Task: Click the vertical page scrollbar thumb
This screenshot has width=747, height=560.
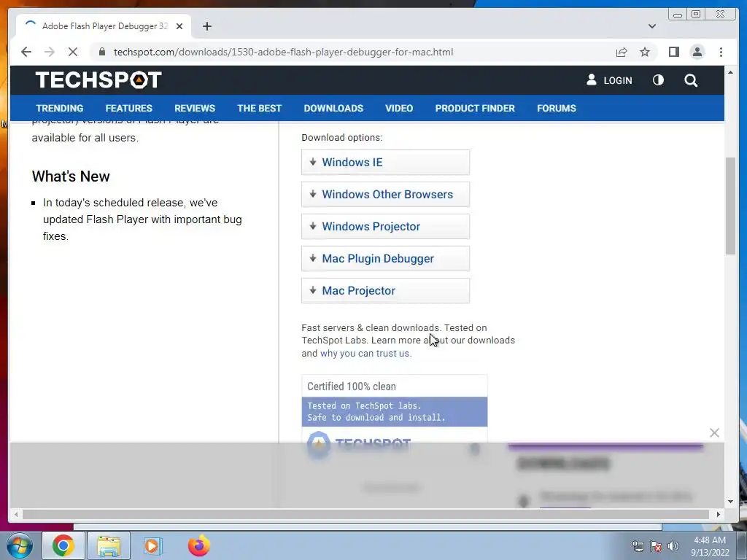Action: click(x=730, y=206)
